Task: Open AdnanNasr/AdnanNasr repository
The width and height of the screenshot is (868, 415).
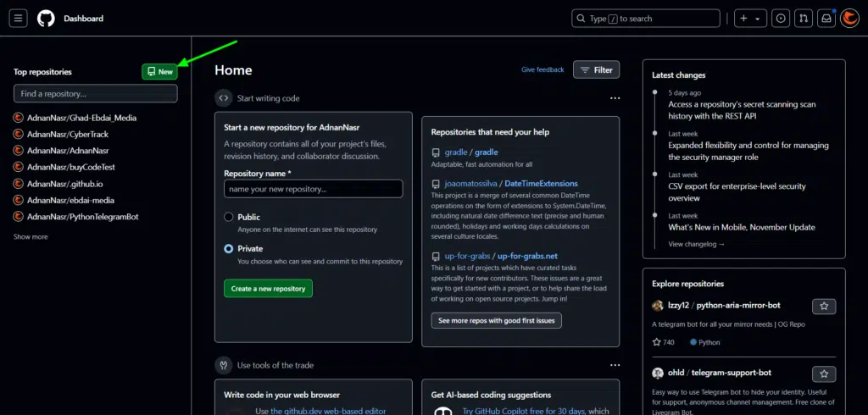Action: point(68,151)
